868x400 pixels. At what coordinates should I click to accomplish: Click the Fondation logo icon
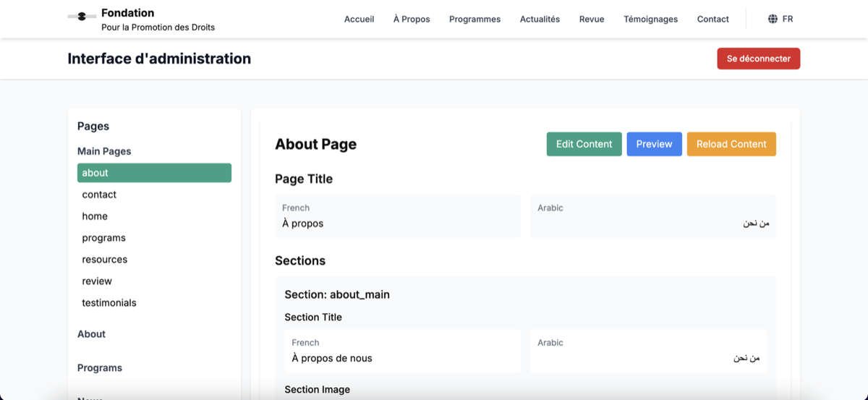[82, 17]
